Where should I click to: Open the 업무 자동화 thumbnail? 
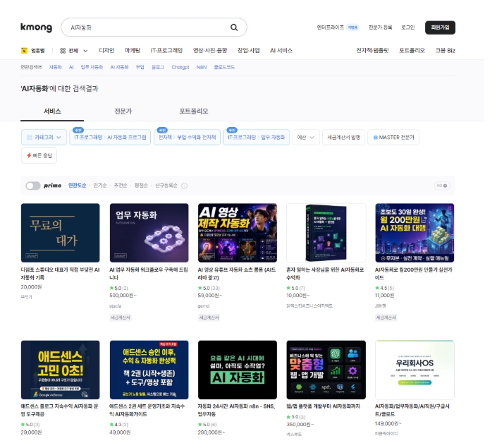coord(149,233)
